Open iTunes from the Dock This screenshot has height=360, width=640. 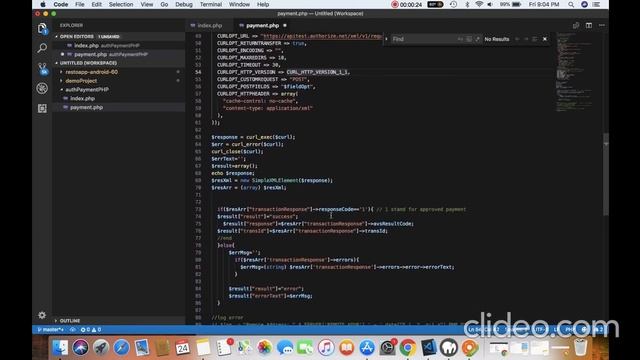pos(326,348)
